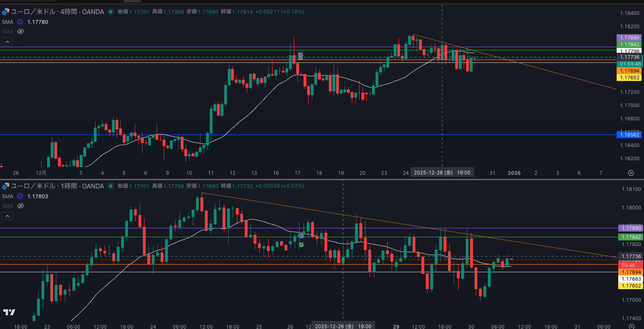Click the EUR/USD flag icon in the 4-hour chart
Viewport: 644px width, 329px height.
[6, 12]
